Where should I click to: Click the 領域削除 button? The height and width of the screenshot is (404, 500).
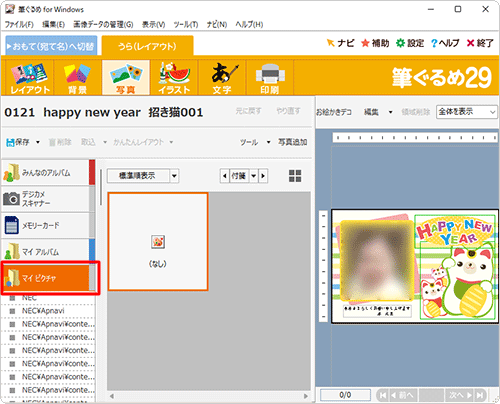[416, 112]
